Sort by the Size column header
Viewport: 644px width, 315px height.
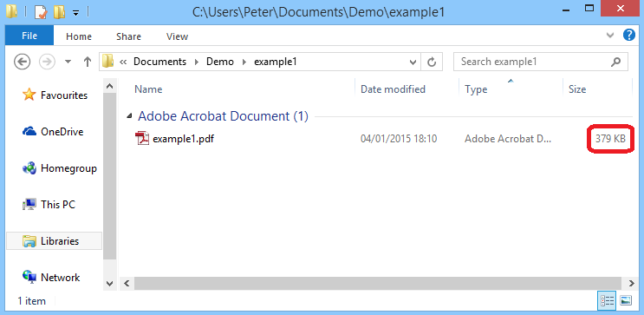point(577,89)
